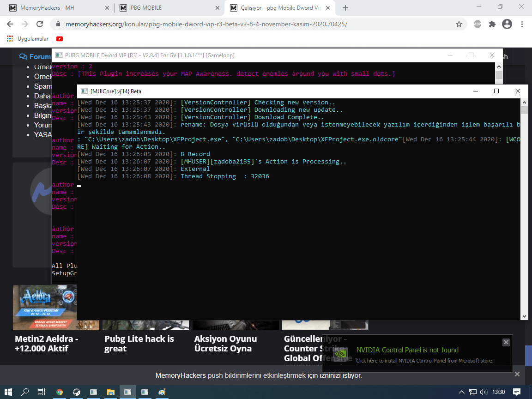Switch to the active console app on taskbar

coord(127,392)
